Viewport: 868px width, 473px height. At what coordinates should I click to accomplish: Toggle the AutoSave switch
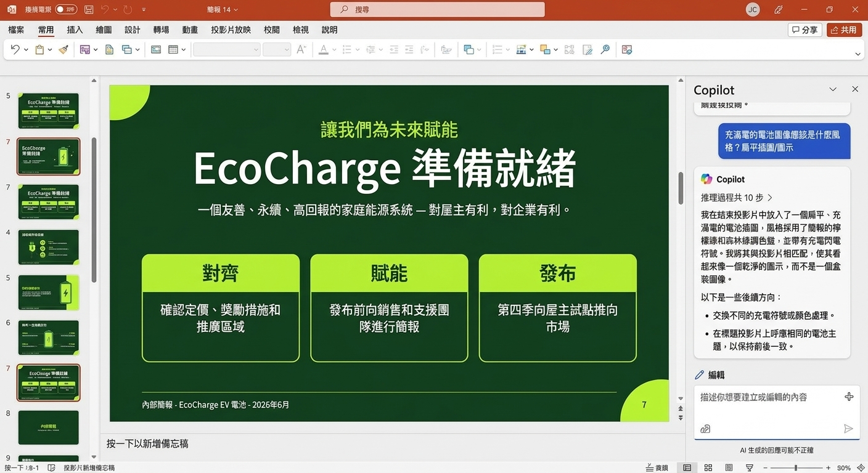click(65, 10)
